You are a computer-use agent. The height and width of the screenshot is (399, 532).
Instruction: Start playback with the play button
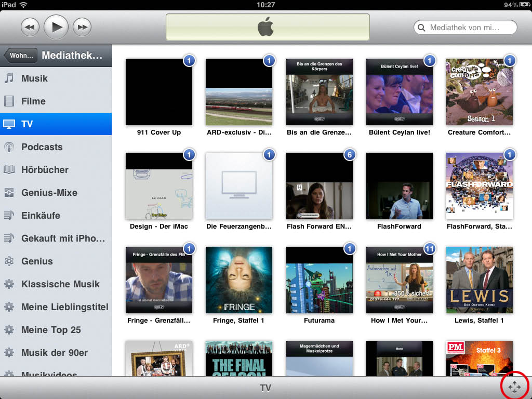56,27
